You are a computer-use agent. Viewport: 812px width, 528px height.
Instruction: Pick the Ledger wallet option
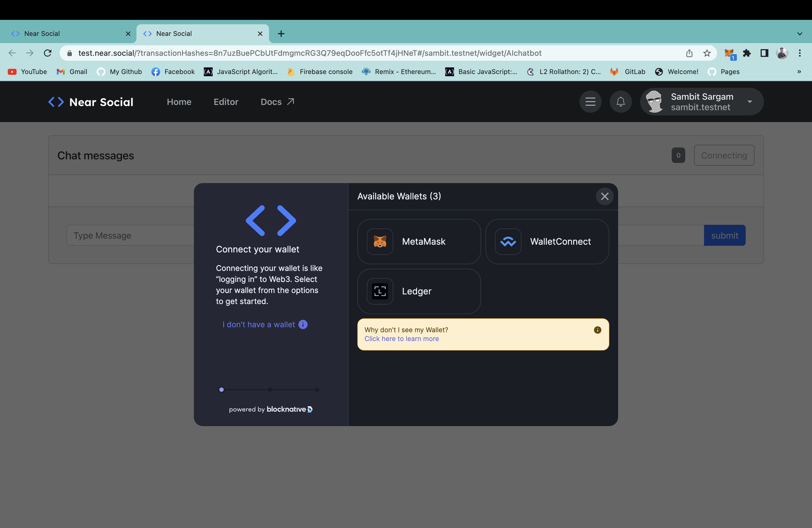[419, 291]
